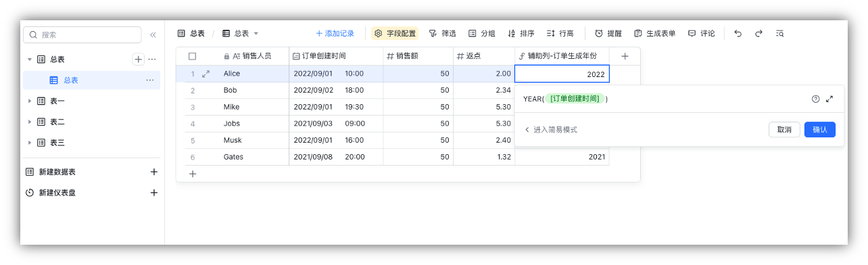Open the more options for 总表 group
The width and height of the screenshot is (868, 265).
tap(152, 59)
